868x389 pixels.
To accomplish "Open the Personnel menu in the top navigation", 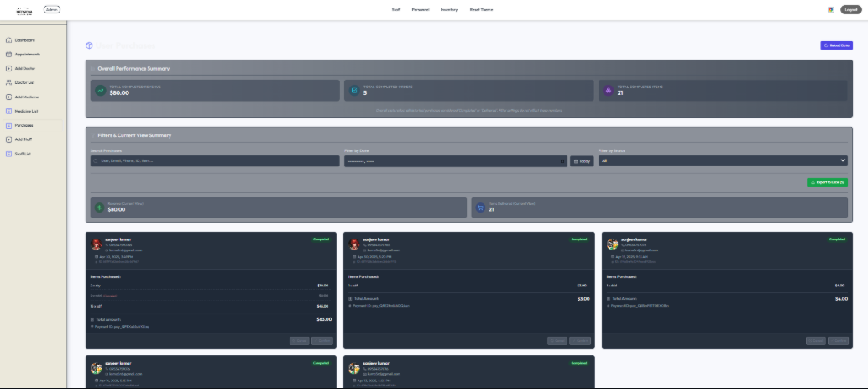I will click(x=421, y=10).
